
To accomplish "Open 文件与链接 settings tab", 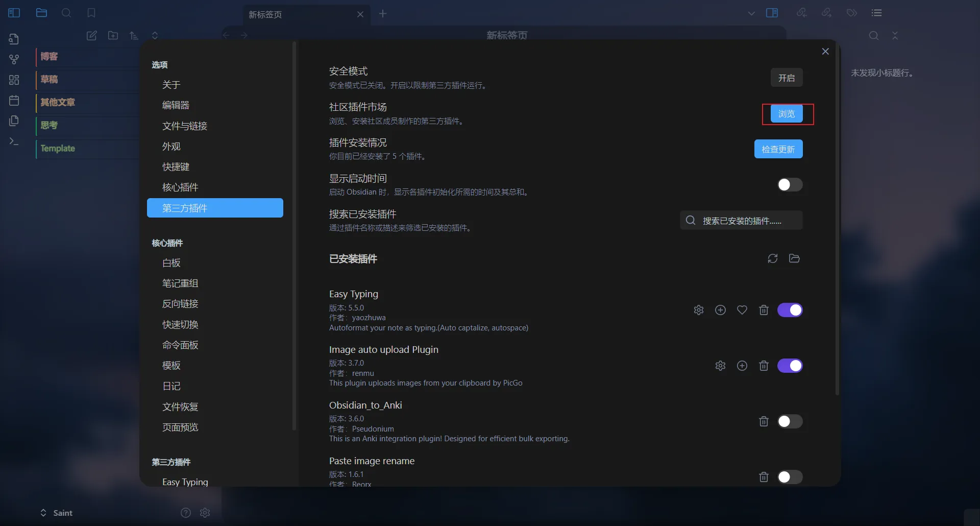I will coord(215,126).
